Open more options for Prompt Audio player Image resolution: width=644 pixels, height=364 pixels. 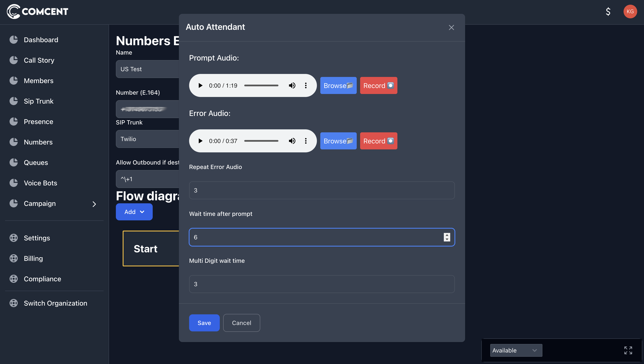(306, 85)
